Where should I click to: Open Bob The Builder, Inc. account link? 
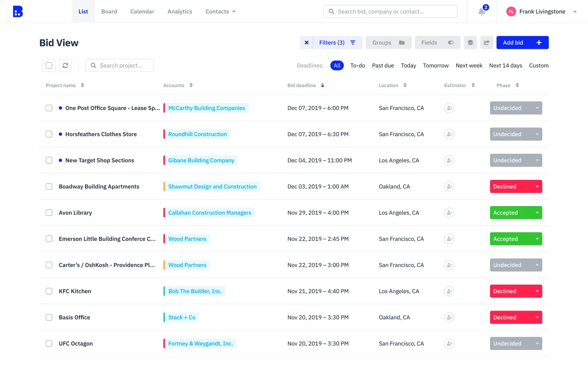pyautogui.click(x=195, y=291)
